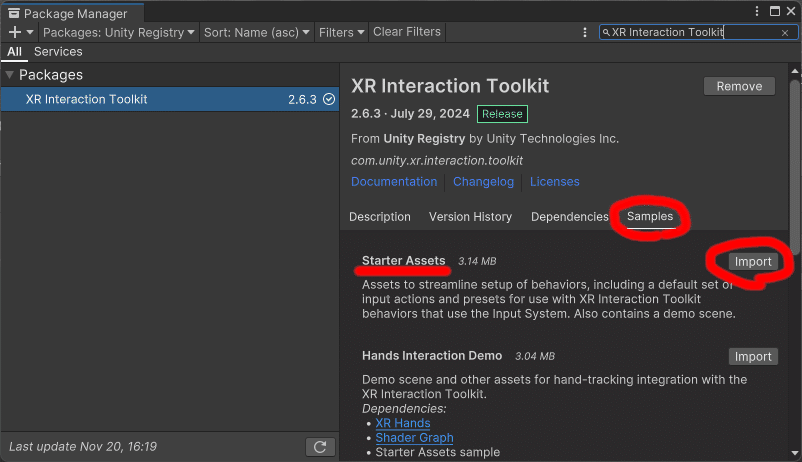The image size is (802, 462).
Task: Import the Hands Interaction Demo sample
Action: 753,357
